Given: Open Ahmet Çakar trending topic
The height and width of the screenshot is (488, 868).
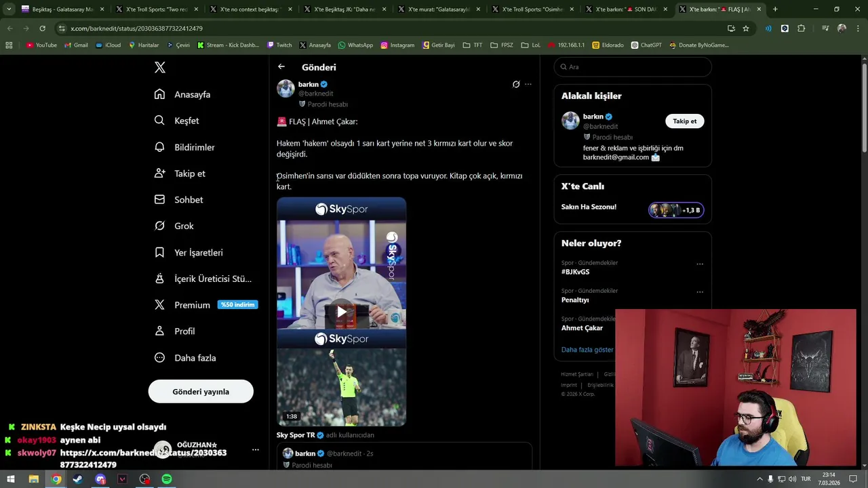Looking at the screenshot, I should click(x=582, y=328).
